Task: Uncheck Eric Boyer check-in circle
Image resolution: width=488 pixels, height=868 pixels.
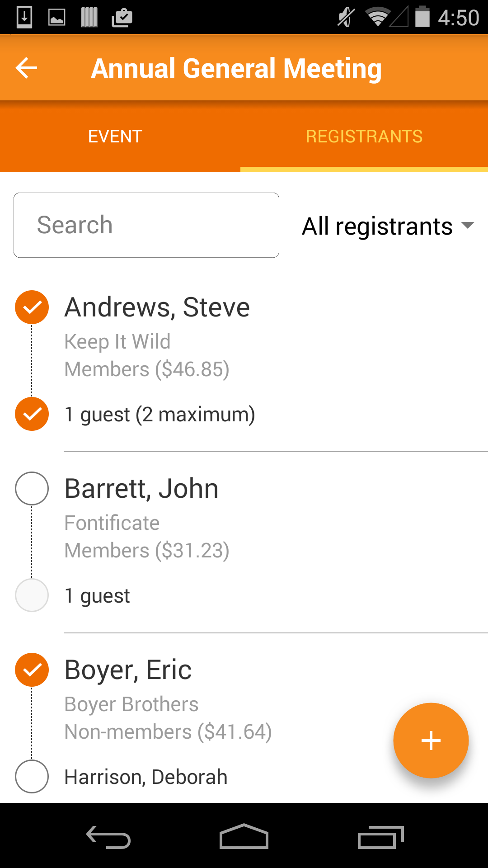Action: (32, 670)
